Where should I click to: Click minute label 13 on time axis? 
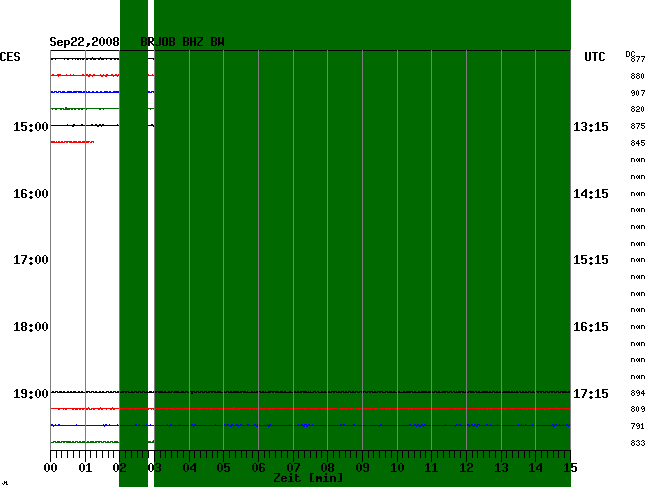pyautogui.click(x=501, y=468)
